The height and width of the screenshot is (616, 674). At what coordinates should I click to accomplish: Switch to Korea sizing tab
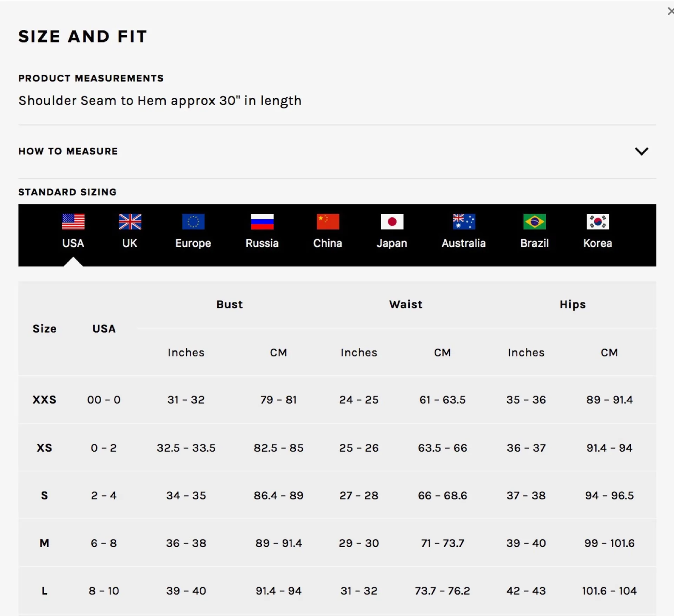click(x=597, y=243)
